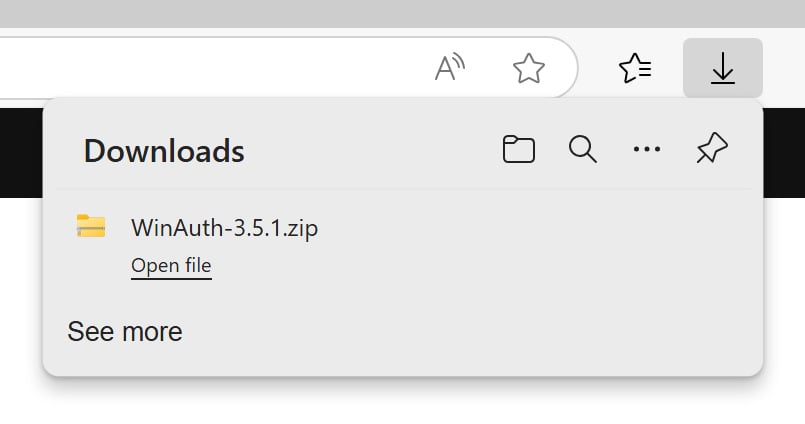Open the downloads folder icon

(518, 150)
